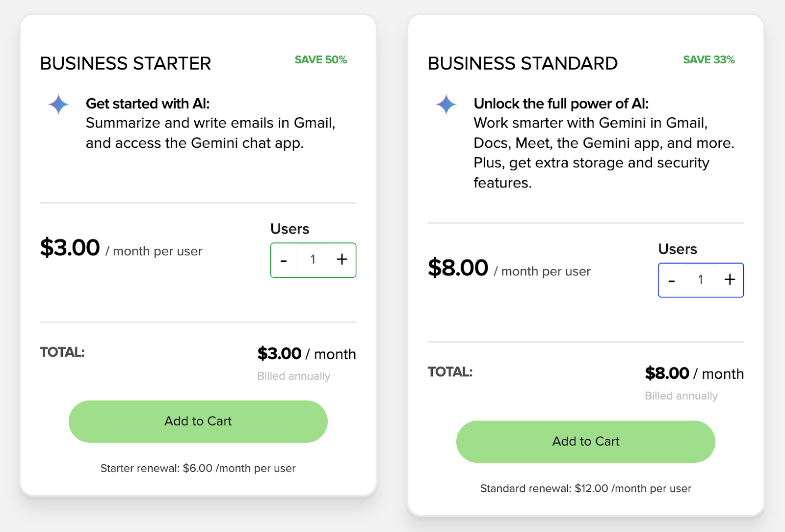The width and height of the screenshot is (785, 532).
Task: Click the Standard renewal price note
Action: 585,488
